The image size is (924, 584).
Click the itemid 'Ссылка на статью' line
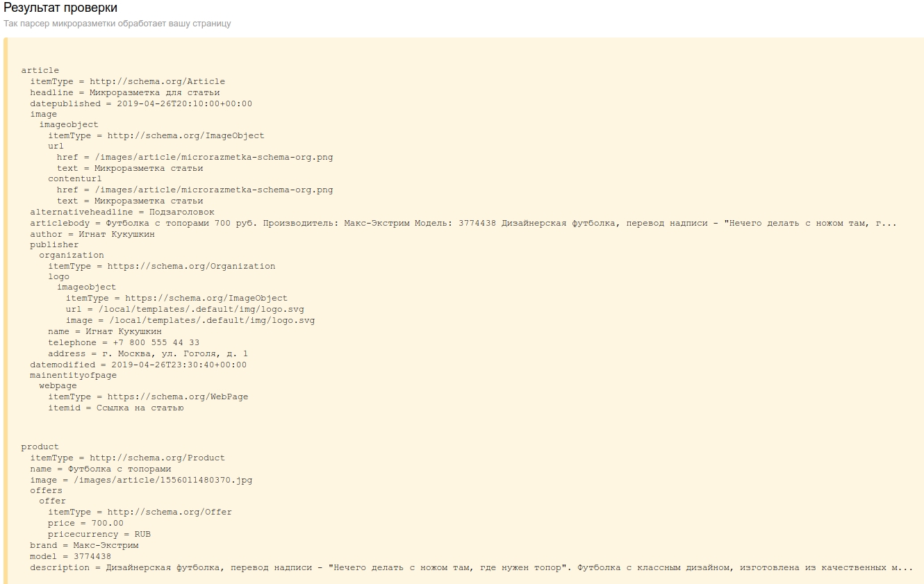(115, 408)
